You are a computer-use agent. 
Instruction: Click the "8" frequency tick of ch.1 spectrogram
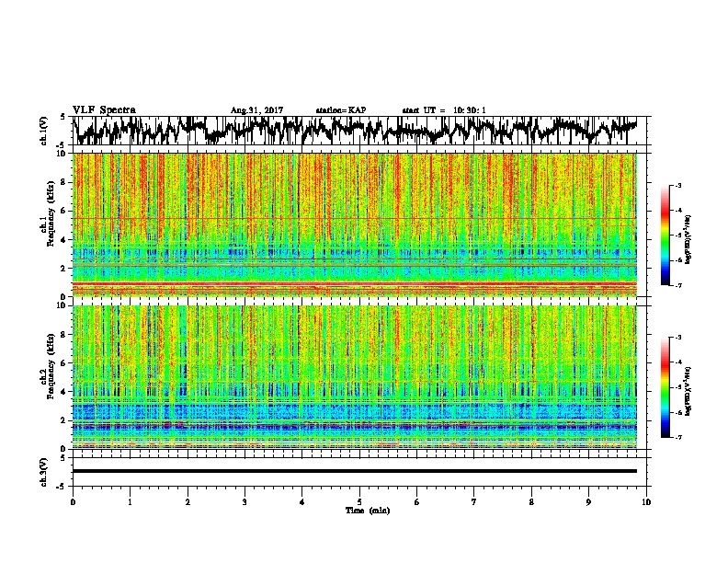pos(65,182)
